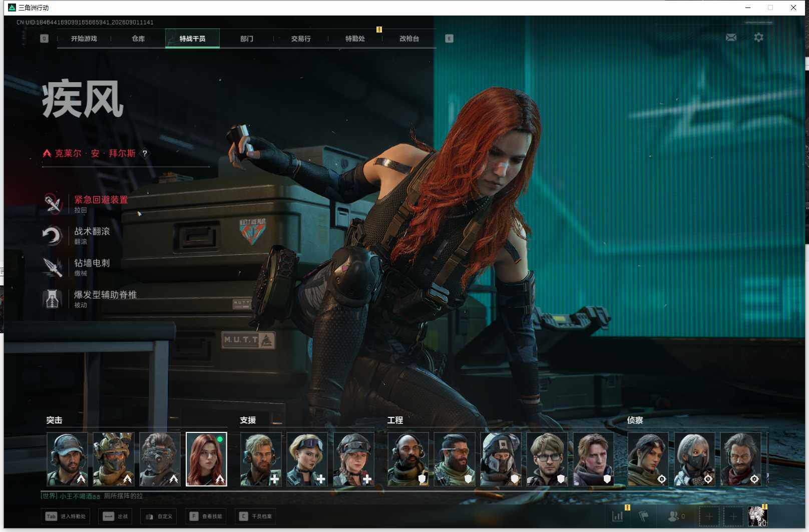Screen dimensions: 809x532
Task: Click the 支援 class header label
Action: 248,420
